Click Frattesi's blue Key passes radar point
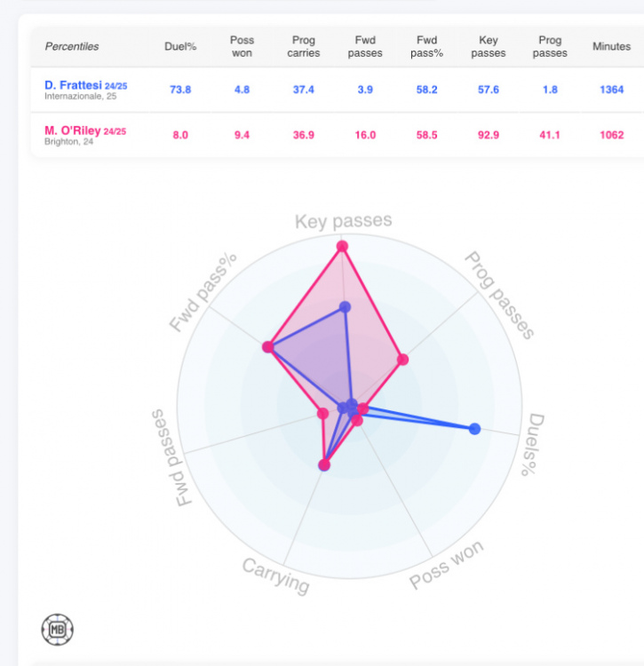Image resolution: width=644 pixels, height=666 pixels. click(345, 306)
